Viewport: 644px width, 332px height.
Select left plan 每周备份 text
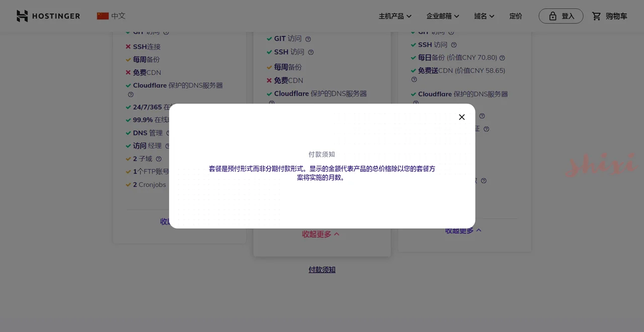tap(146, 59)
